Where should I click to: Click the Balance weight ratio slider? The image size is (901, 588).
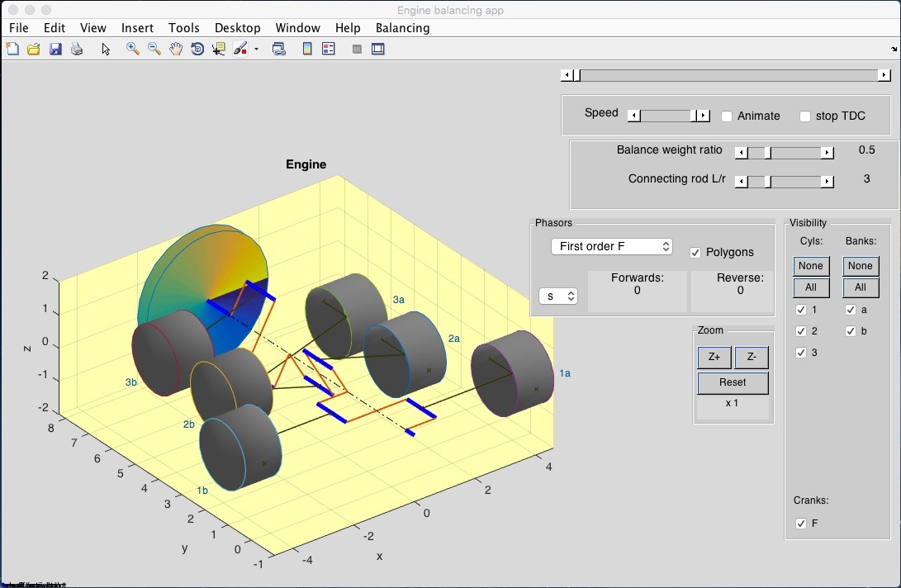click(784, 153)
